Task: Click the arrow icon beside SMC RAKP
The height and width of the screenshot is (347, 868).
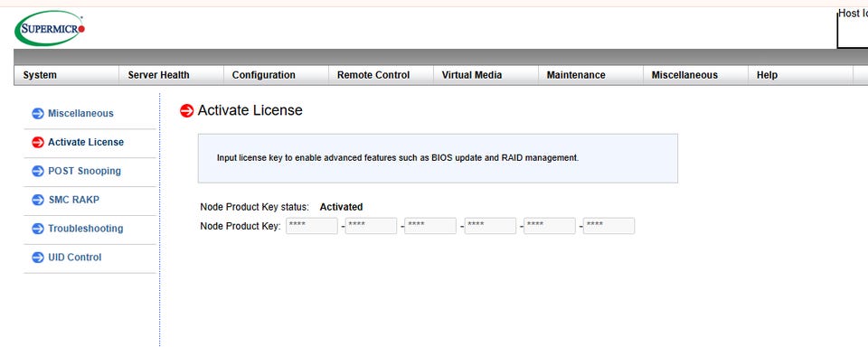Action: 38,200
